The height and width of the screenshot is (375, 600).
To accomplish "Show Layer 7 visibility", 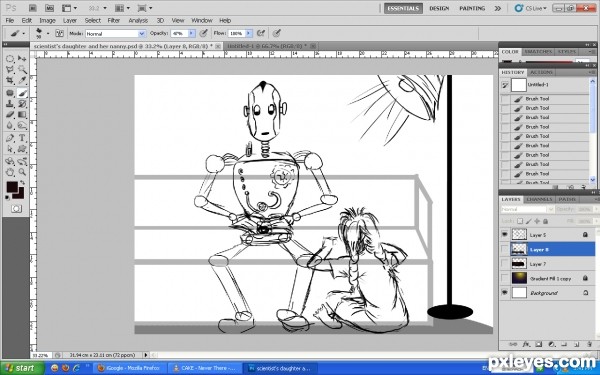I will click(505, 264).
